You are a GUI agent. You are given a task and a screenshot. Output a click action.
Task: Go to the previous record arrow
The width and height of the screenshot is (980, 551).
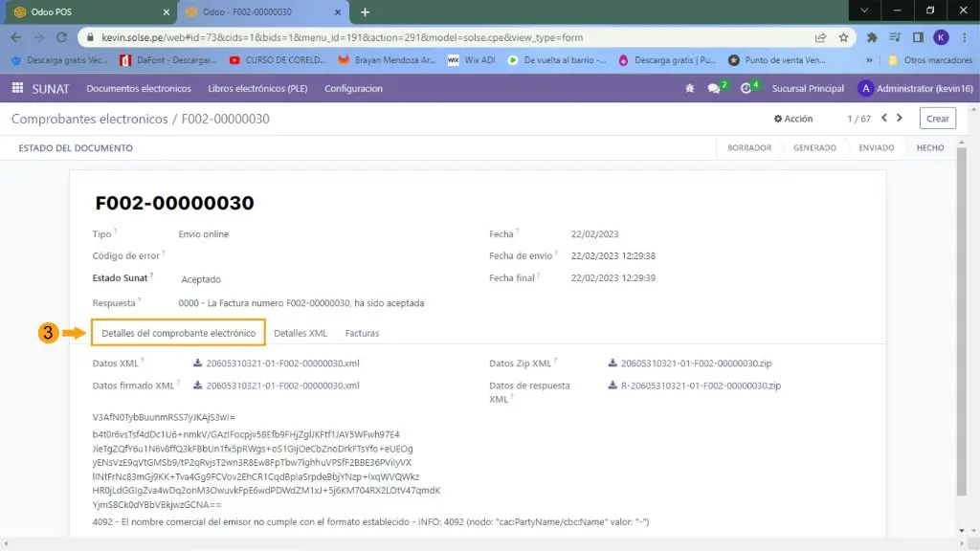coord(884,118)
